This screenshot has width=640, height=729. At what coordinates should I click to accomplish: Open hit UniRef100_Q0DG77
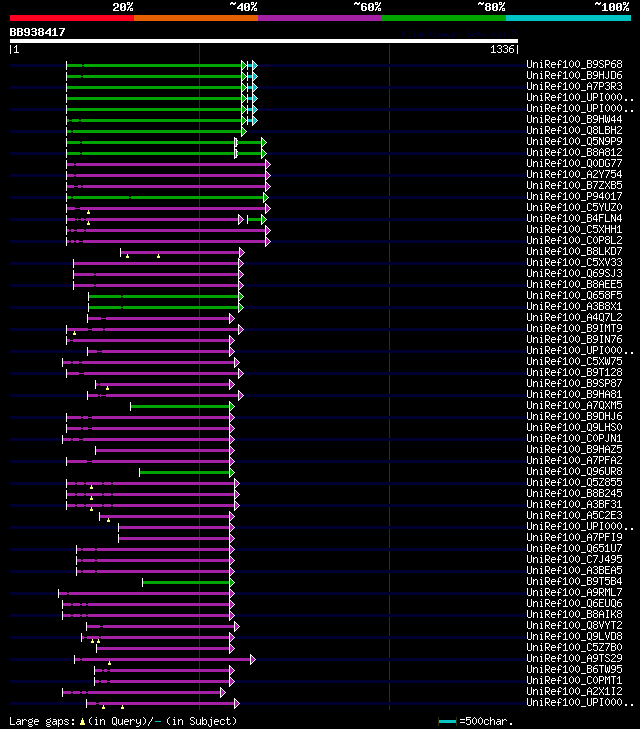point(574,163)
